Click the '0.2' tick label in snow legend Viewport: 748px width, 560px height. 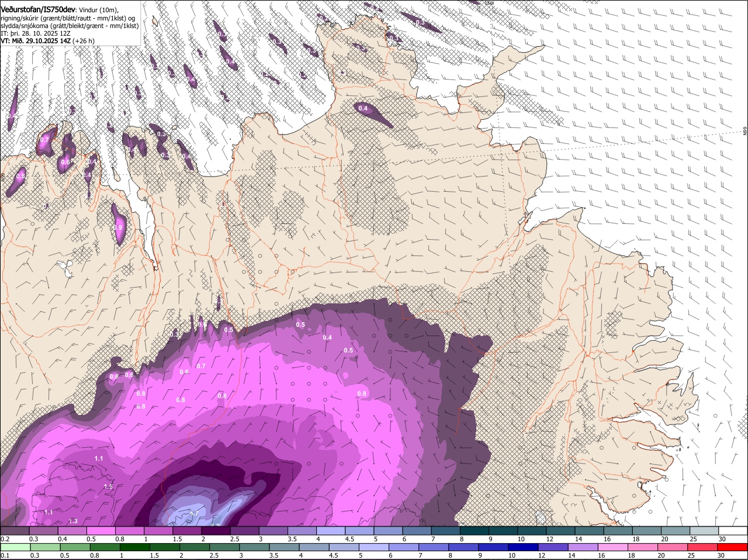point(5,538)
